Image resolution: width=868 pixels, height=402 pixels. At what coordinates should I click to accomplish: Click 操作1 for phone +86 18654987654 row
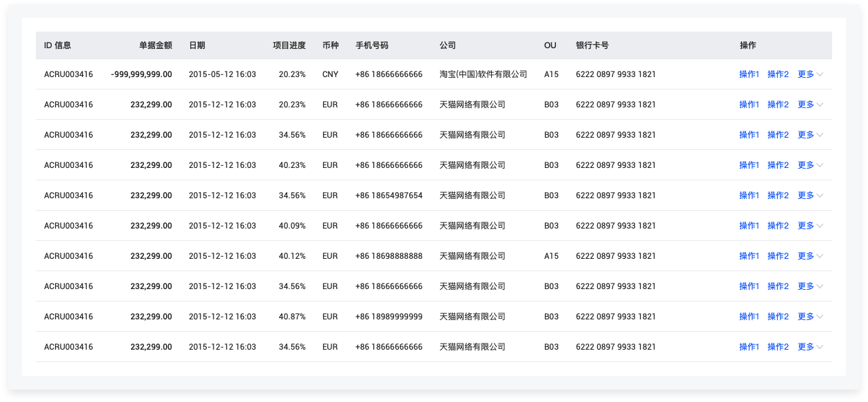[749, 195]
